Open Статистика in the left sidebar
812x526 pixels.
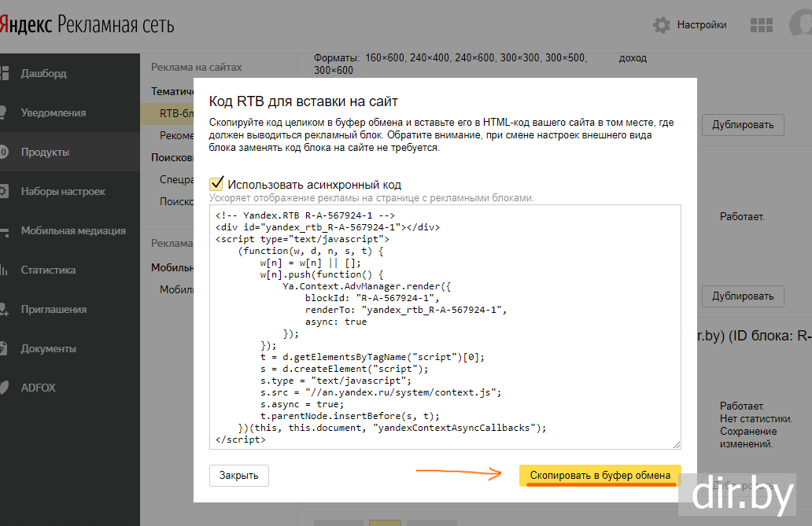click(x=48, y=270)
